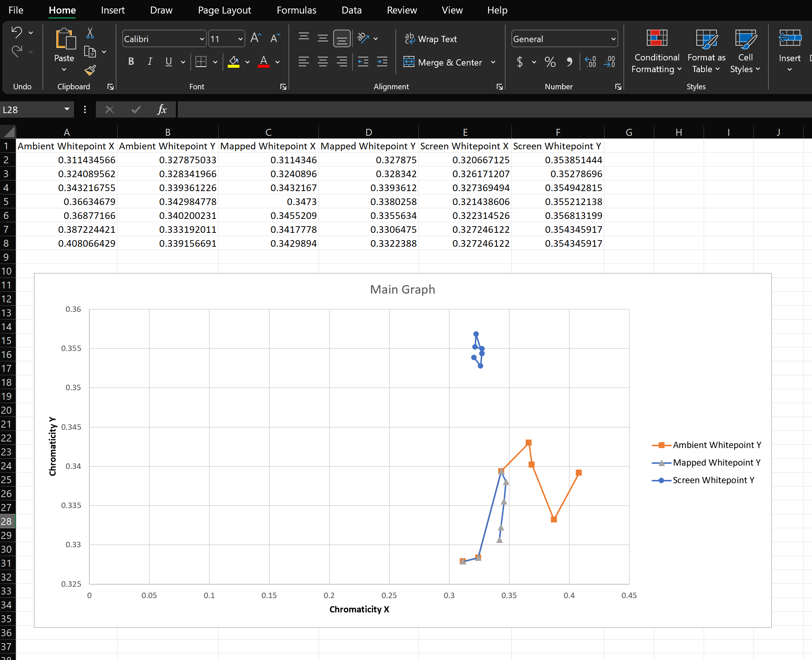Enable Wrap Text

pos(431,39)
